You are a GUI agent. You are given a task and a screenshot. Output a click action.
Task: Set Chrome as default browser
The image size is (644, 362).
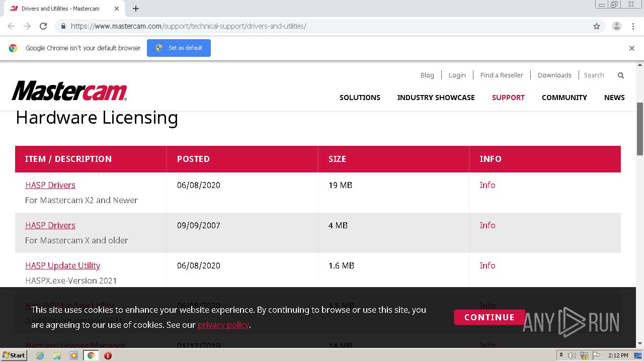pyautogui.click(x=179, y=48)
